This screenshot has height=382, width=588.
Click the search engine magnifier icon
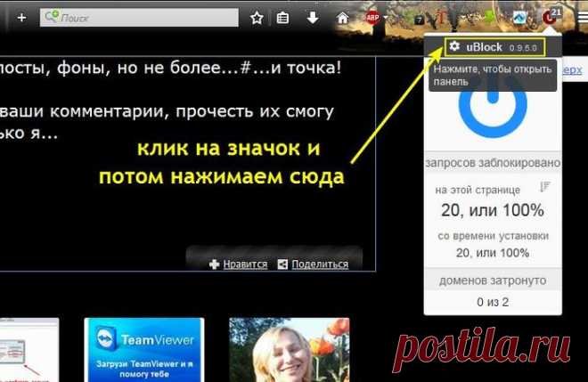[52, 16]
